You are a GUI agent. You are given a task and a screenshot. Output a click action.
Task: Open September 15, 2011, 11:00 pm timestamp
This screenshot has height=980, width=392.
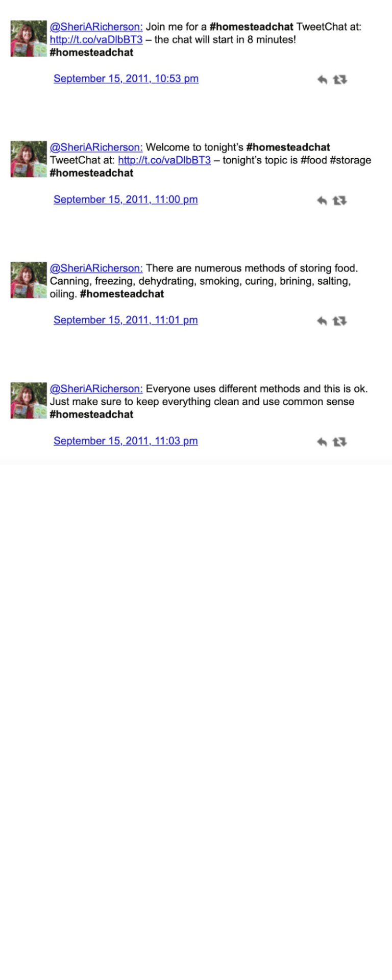point(126,200)
